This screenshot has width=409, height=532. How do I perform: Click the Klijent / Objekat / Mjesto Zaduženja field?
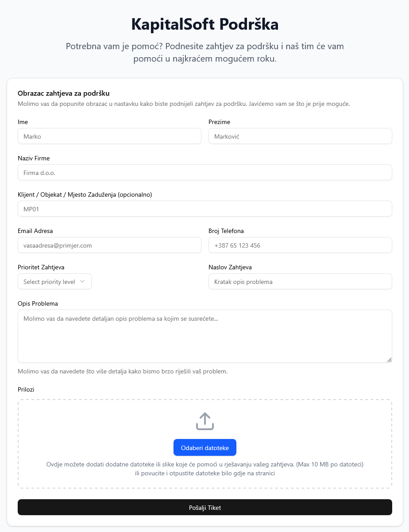[204, 209]
